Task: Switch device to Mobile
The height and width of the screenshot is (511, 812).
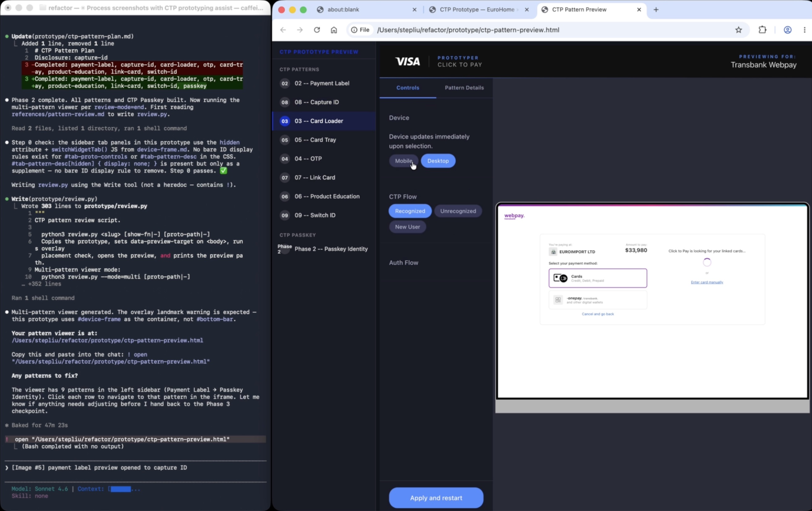Action: click(x=403, y=161)
